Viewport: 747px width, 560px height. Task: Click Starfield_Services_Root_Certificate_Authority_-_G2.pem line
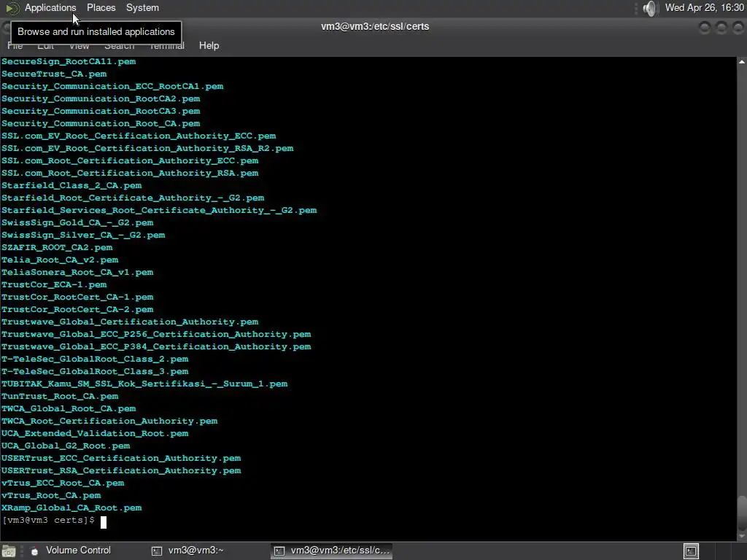click(x=159, y=210)
